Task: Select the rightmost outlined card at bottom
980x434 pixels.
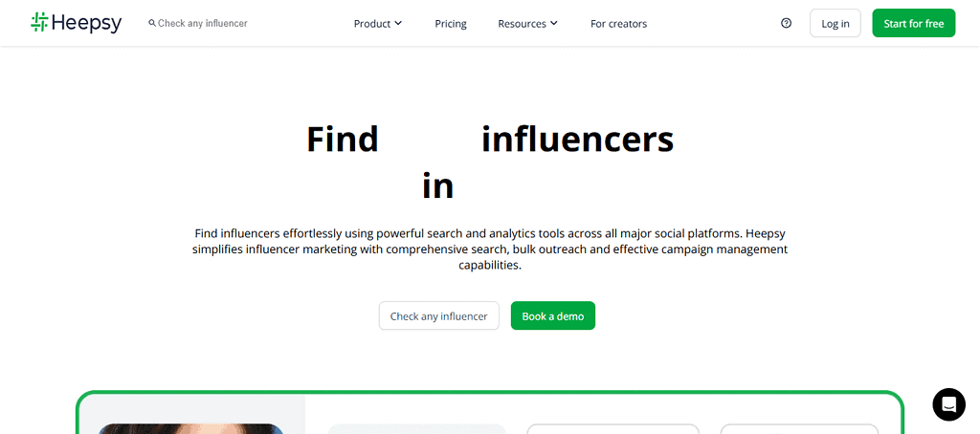Action: coord(799,428)
